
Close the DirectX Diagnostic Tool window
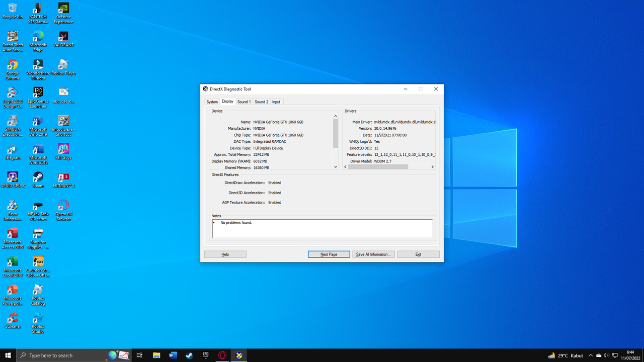(436, 89)
